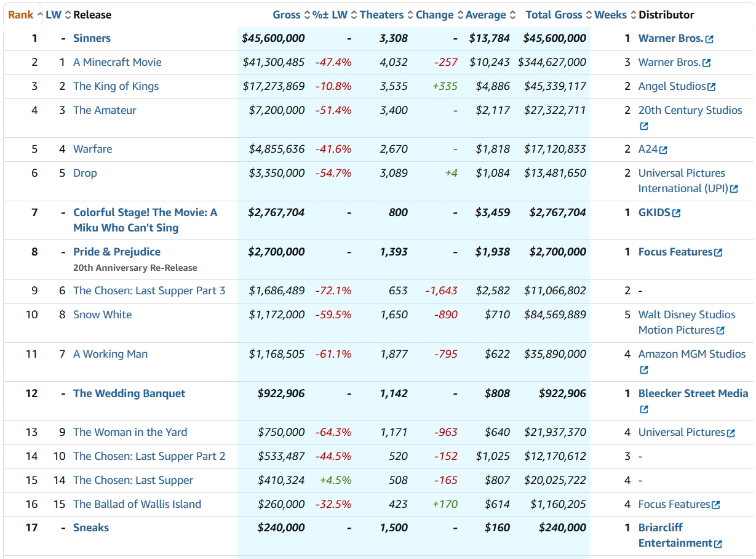This screenshot has height=559, width=756.
Task: Open The King of Kings link
Action: click(x=116, y=86)
